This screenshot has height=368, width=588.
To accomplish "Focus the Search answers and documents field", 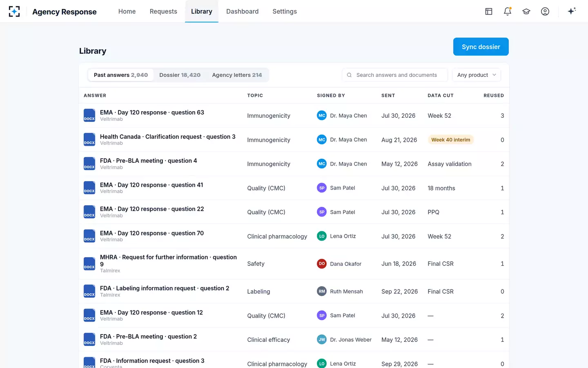I will tap(395, 75).
